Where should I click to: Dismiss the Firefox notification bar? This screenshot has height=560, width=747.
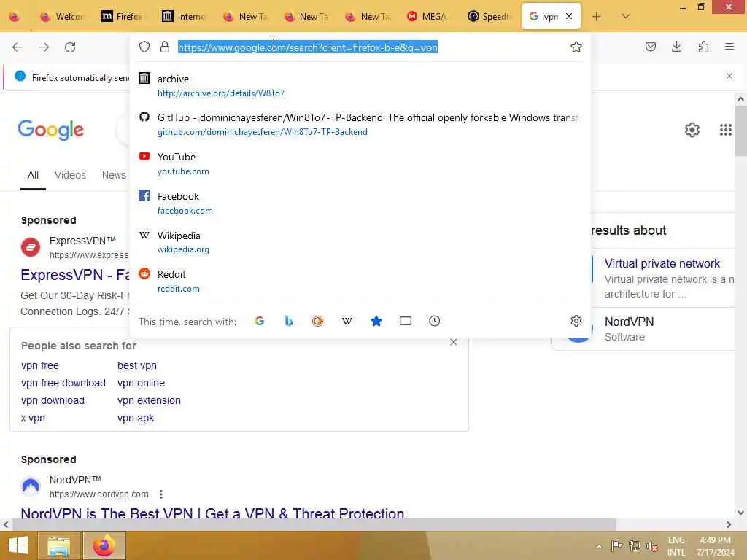(x=729, y=76)
